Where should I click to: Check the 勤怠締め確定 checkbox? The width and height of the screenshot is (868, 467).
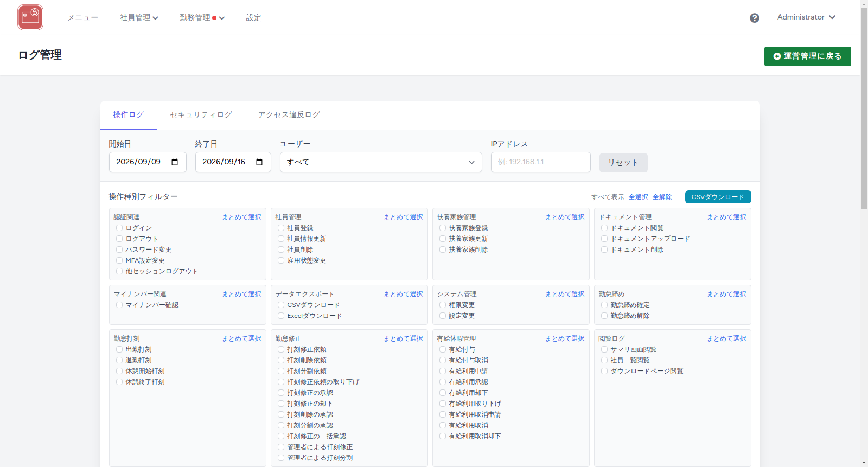tap(604, 305)
